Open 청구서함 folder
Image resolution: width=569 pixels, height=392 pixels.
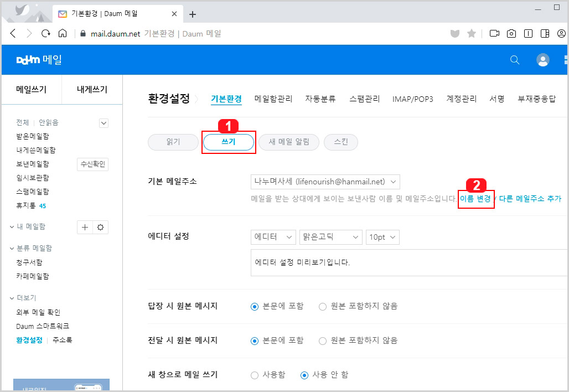(29, 262)
